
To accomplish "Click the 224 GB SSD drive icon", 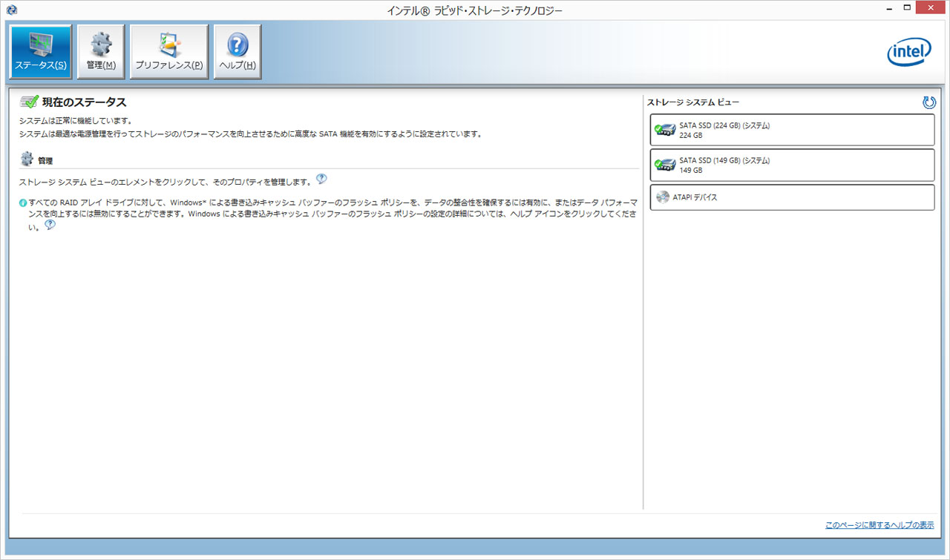I will (664, 130).
